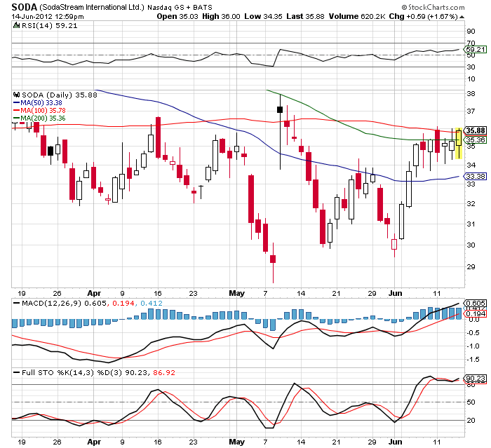Click the 38 level on the price axis
This screenshot has width=491, height=448.
pyautogui.click(x=471, y=94)
